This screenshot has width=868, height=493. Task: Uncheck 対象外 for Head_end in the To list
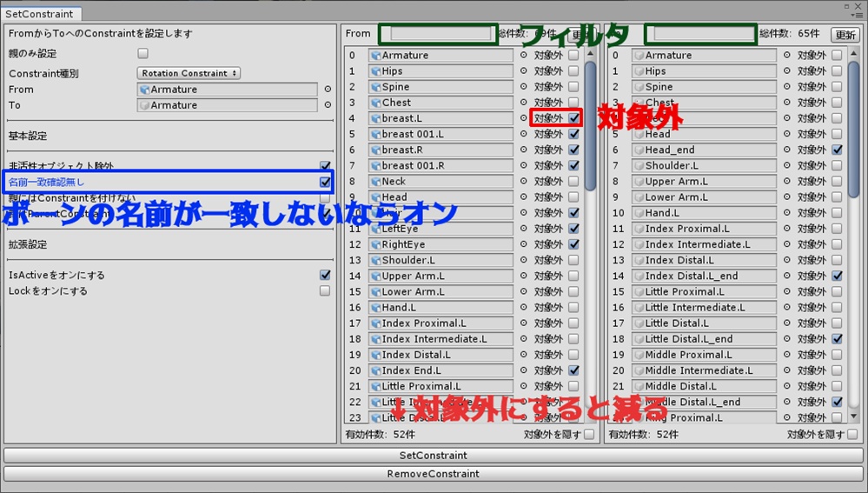pyautogui.click(x=837, y=150)
